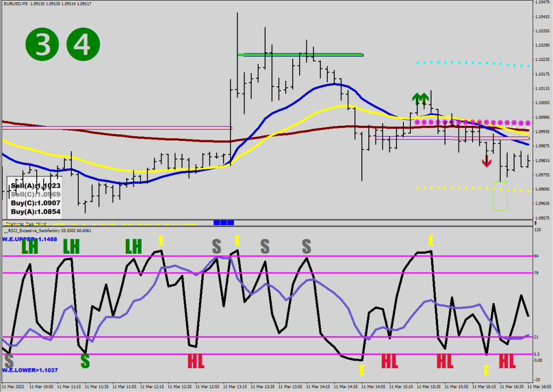Click the 11 Mar 13:15 time axis label

[236, 387]
